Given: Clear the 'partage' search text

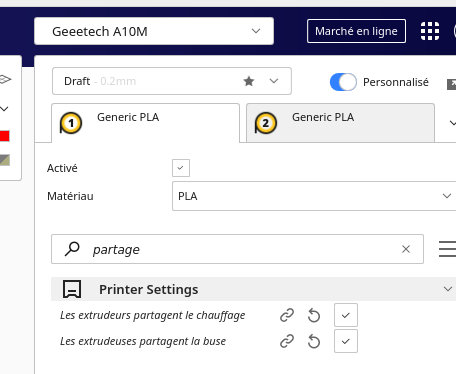Looking at the screenshot, I should (406, 249).
